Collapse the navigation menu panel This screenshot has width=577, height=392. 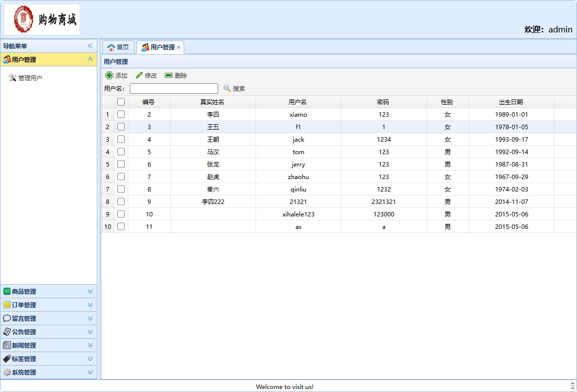click(90, 46)
